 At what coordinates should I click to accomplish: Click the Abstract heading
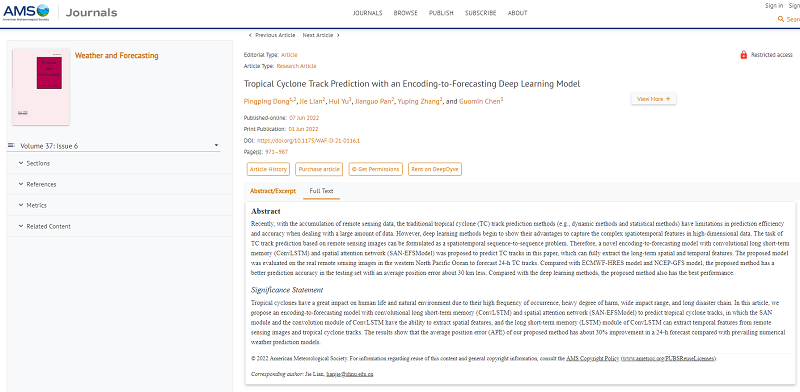click(266, 211)
